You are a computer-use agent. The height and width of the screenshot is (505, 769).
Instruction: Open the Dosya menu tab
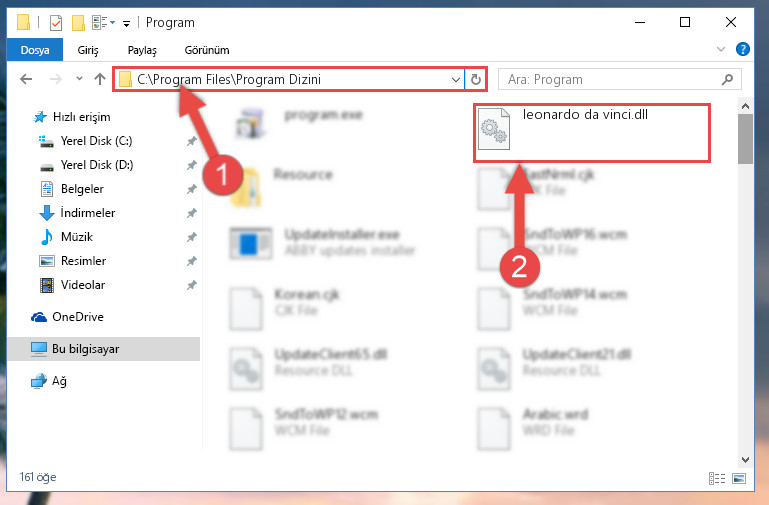[35, 50]
